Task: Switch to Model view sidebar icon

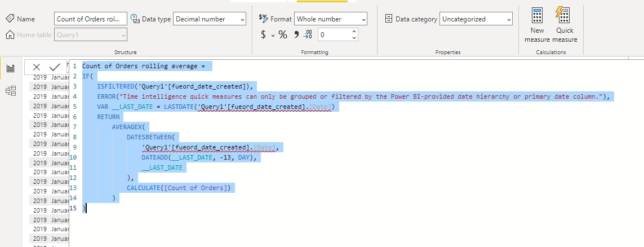Action: [x=11, y=91]
